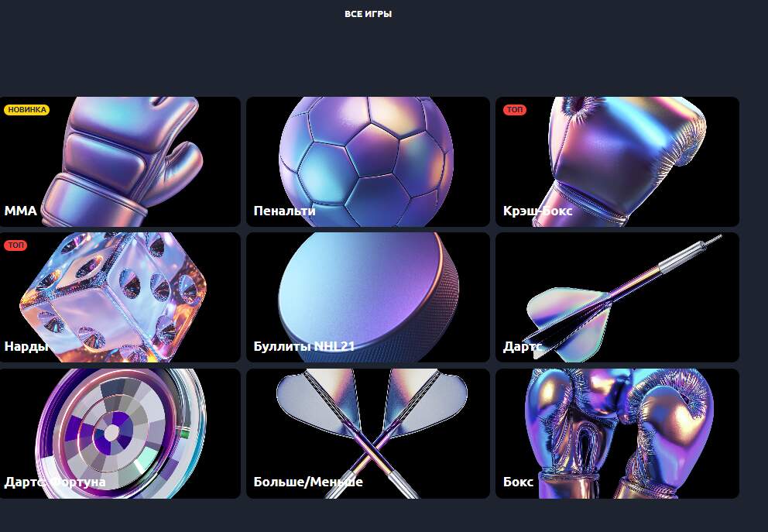
Task: Open the Нарды game title
Action: [x=26, y=346]
